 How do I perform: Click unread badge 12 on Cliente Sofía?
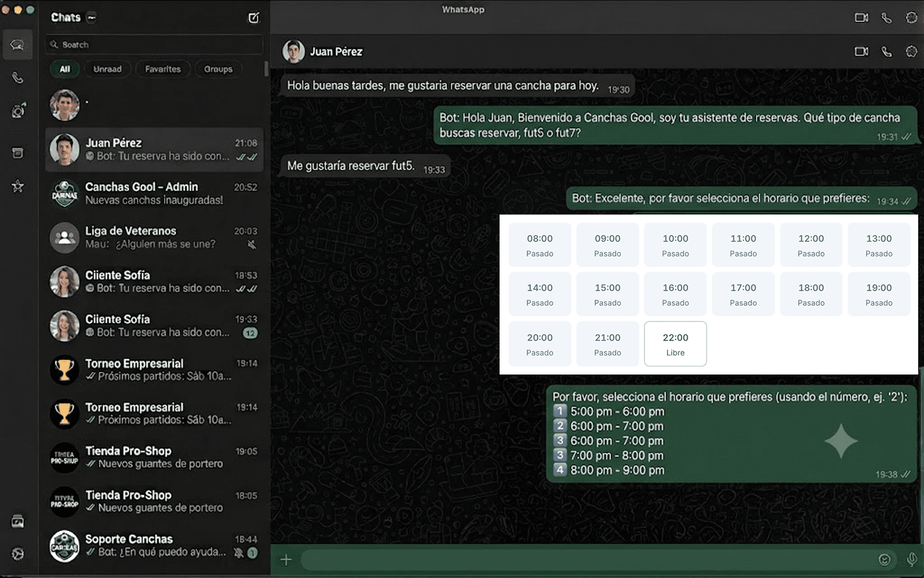(250, 333)
